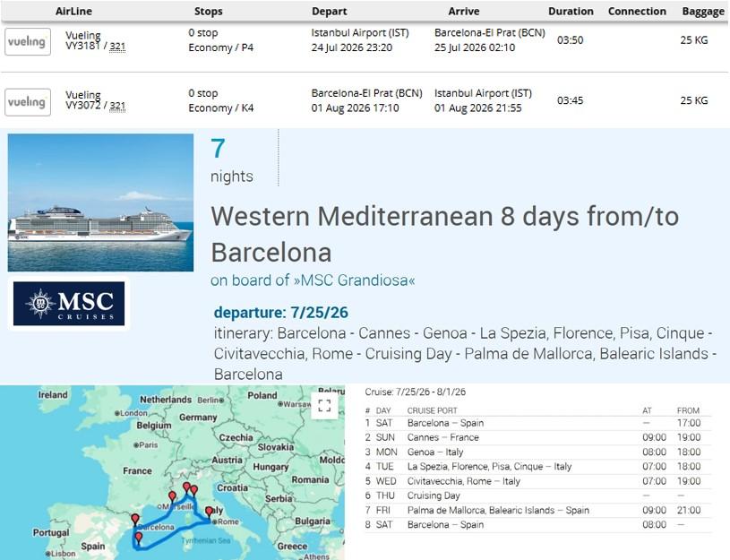Click the Duration column header

(x=571, y=11)
